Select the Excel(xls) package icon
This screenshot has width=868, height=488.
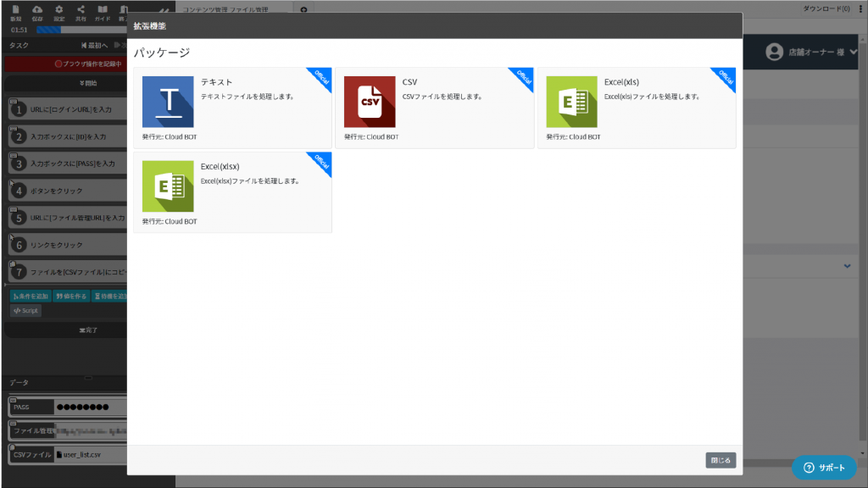(x=572, y=102)
